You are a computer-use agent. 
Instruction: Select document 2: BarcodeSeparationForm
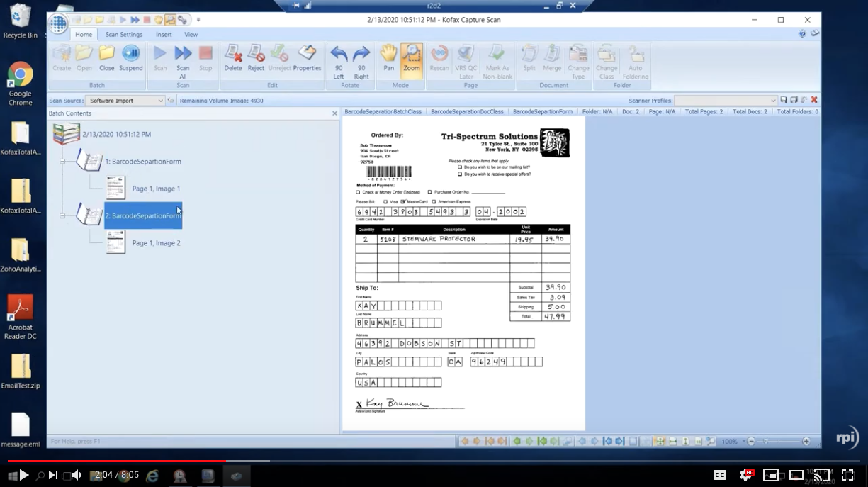(142, 215)
